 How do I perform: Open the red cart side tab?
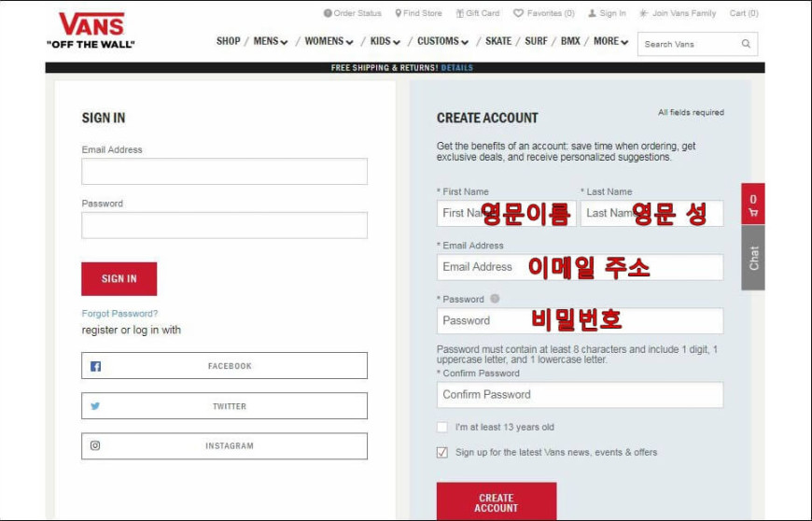753,204
